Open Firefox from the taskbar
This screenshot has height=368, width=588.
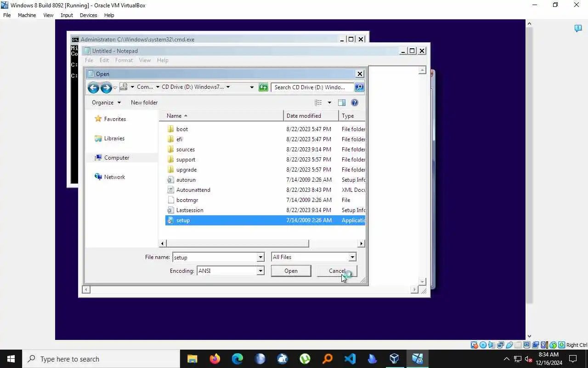[215, 359]
